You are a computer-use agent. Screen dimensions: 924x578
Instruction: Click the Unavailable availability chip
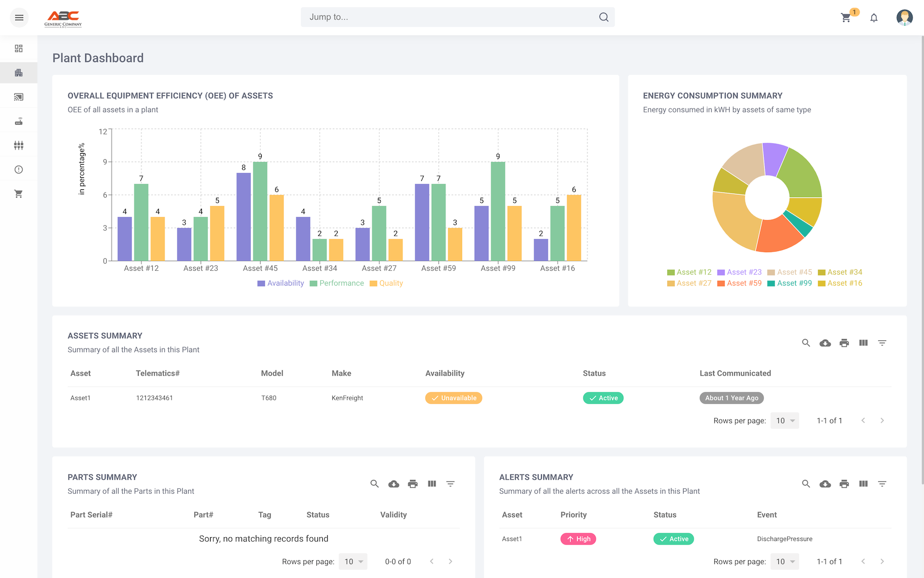point(454,398)
